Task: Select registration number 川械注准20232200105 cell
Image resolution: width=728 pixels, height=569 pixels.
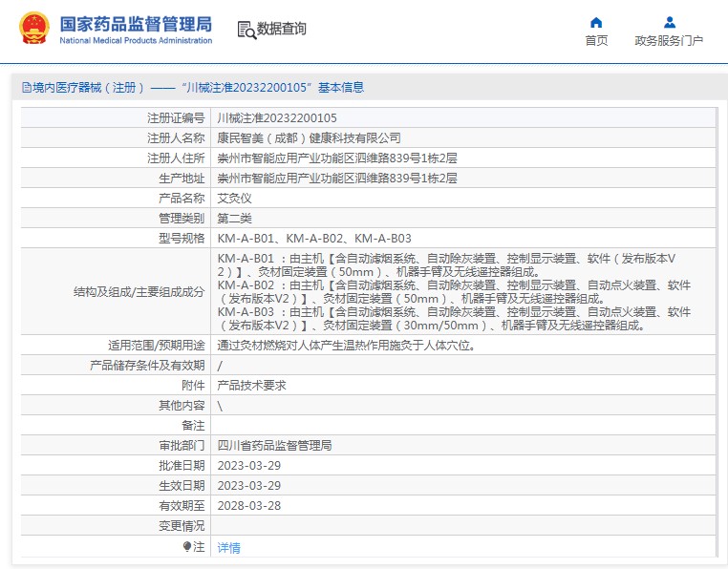Action: [277, 117]
